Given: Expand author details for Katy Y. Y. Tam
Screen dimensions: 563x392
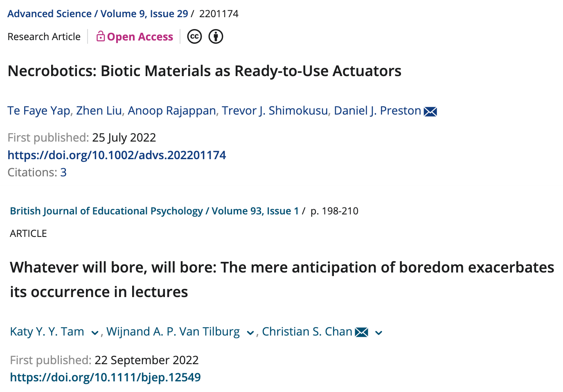Looking at the screenshot, I should [x=95, y=333].
